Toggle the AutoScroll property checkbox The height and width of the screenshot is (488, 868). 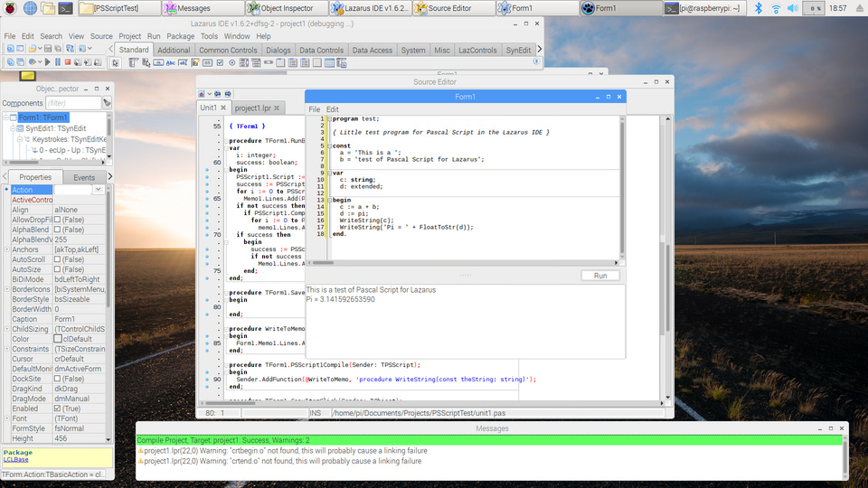[x=59, y=259]
